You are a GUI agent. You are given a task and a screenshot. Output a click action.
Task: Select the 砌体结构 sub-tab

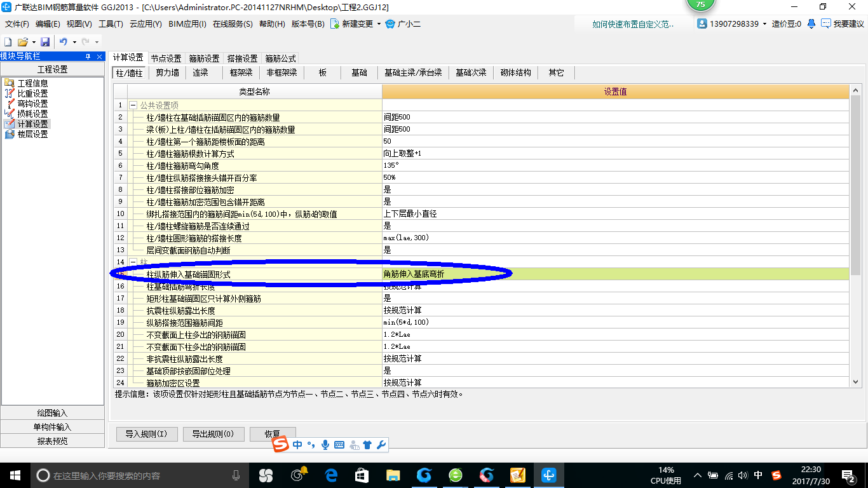(x=515, y=72)
